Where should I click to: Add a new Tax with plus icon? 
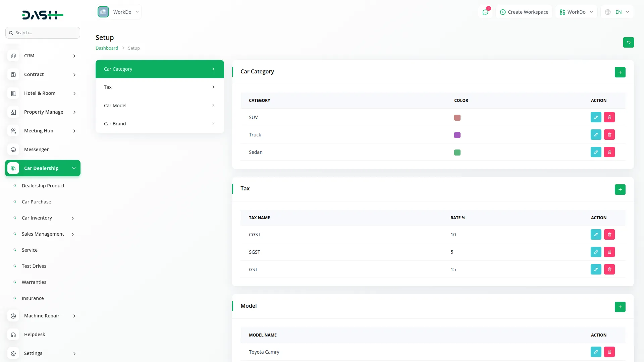620,189
